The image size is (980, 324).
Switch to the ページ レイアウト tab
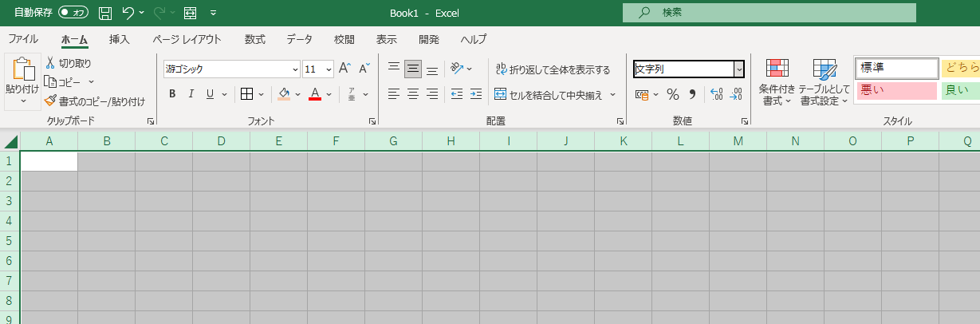pyautogui.click(x=187, y=38)
